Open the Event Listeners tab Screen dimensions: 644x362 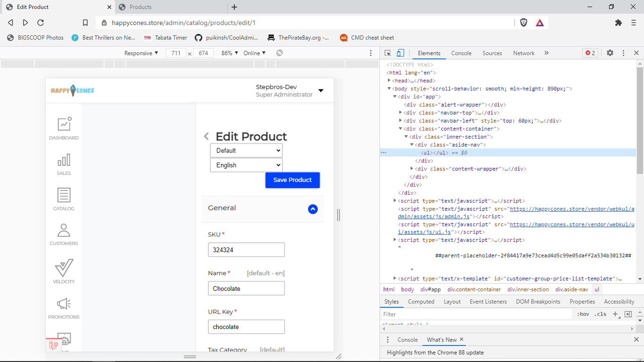(x=488, y=302)
